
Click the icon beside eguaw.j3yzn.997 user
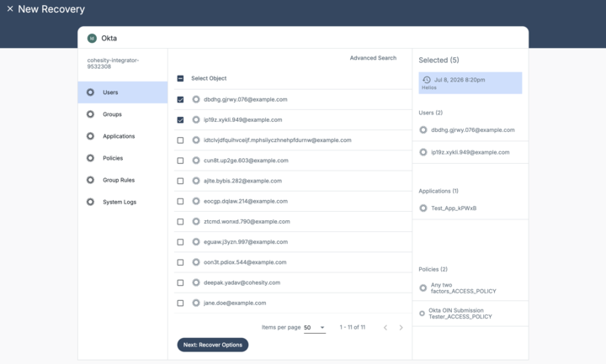coord(196,242)
